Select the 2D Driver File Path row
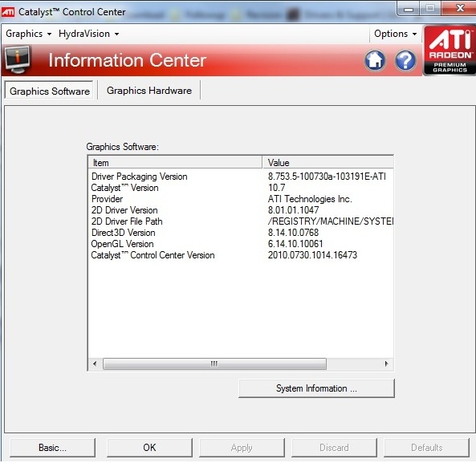The height and width of the screenshot is (463, 476). click(x=241, y=221)
